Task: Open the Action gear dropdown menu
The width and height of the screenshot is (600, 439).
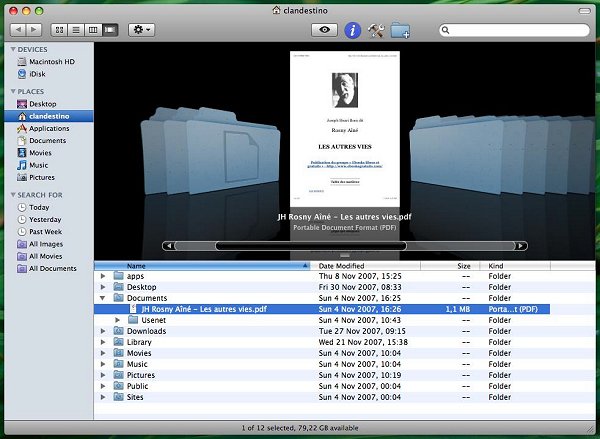Action: (141, 30)
